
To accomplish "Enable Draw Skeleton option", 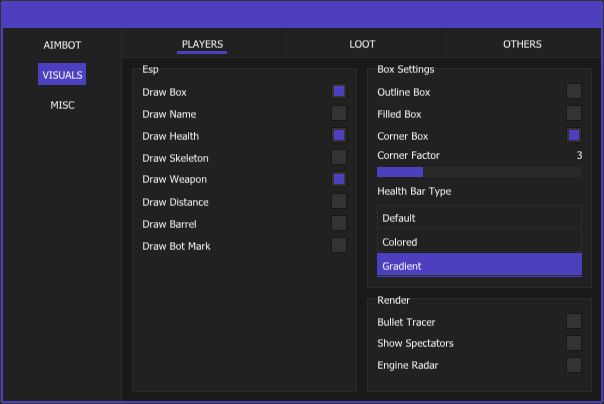I will coord(339,157).
